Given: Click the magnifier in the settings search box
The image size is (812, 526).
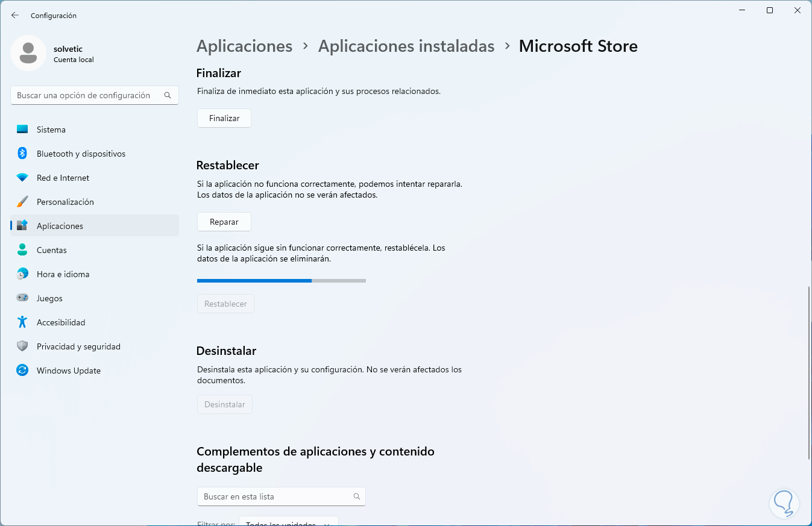Looking at the screenshot, I should pyautogui.click(x=168, y=95).
